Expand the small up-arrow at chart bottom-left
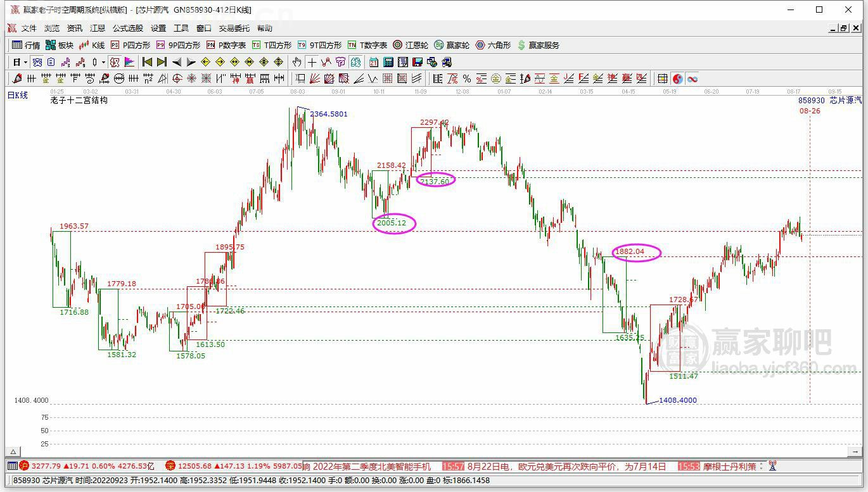The height and width of the screenshot is (492, 868). [x=12, y=451]
